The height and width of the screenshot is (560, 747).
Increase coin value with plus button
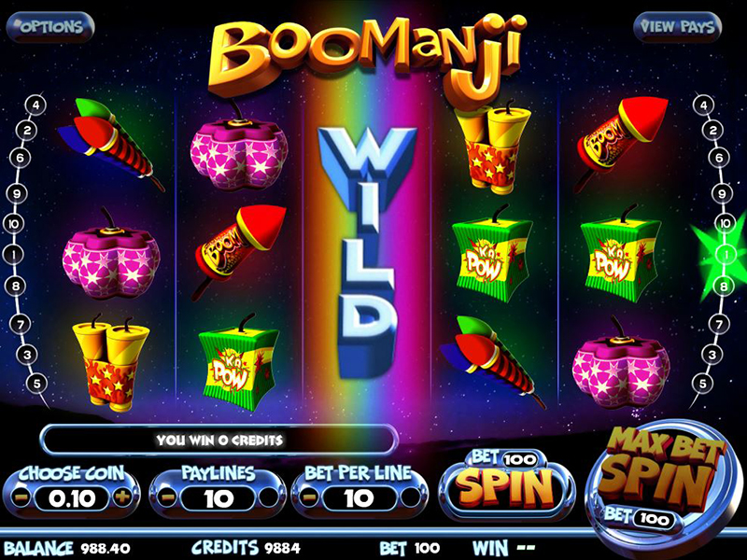coord(122,497)
